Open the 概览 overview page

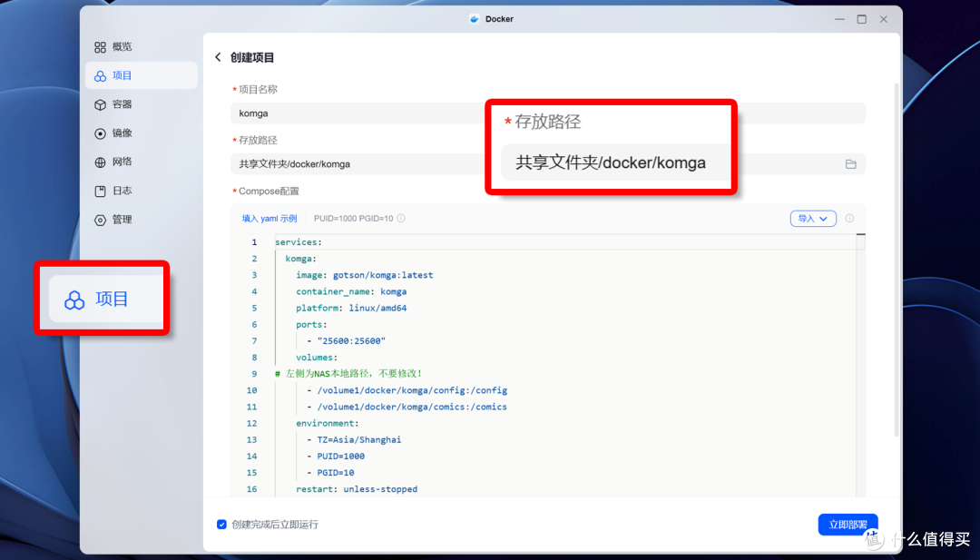tap(142, 47)
